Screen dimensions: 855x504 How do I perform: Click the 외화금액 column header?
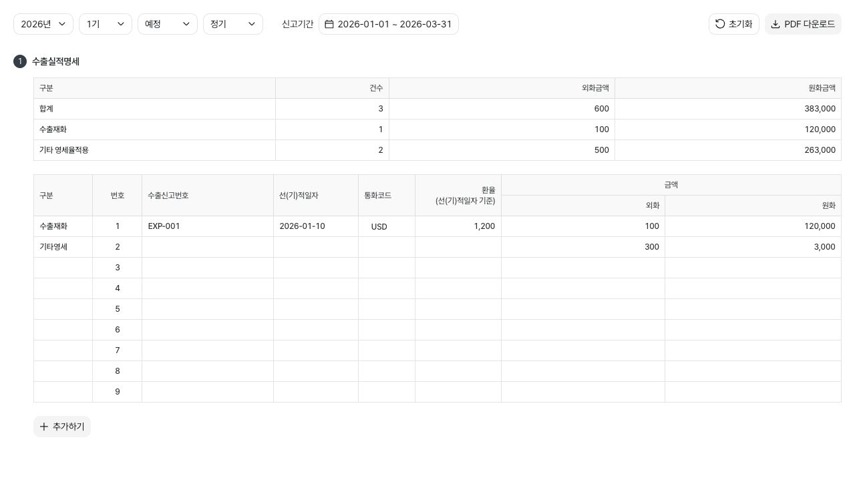tap(502, 88)
